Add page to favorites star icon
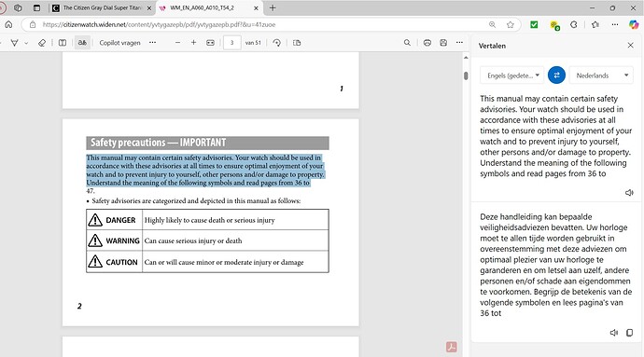 point(511,24)
